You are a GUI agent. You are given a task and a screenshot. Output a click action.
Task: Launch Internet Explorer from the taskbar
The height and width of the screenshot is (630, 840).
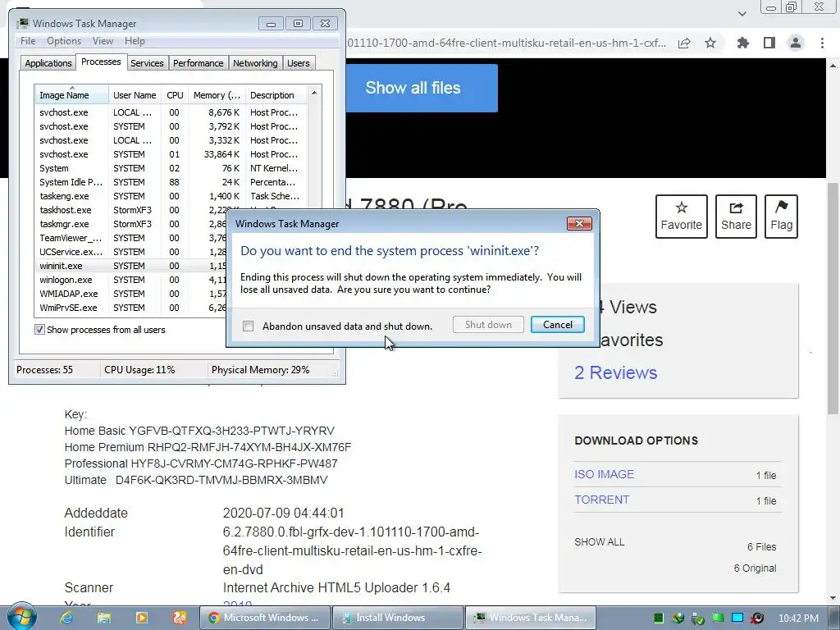66,618
